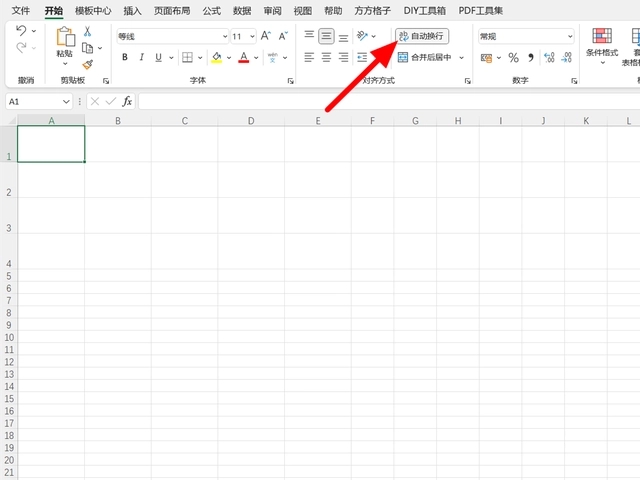Switch to 模板中心 tab
Image resolution: width=640 pixels, height=480 pixels.
pyautogui.click(x=93, y=11)
